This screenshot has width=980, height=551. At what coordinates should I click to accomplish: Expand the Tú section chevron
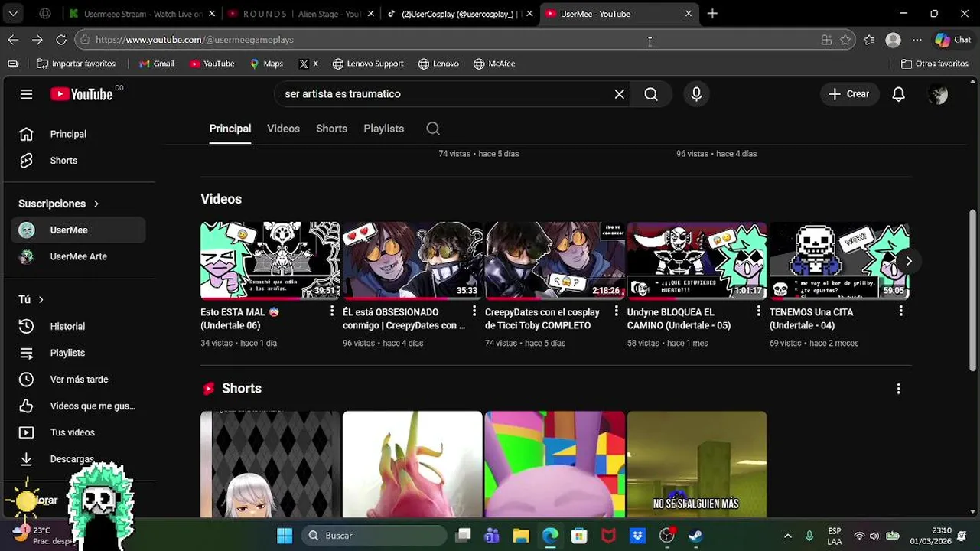coord(41,299)
